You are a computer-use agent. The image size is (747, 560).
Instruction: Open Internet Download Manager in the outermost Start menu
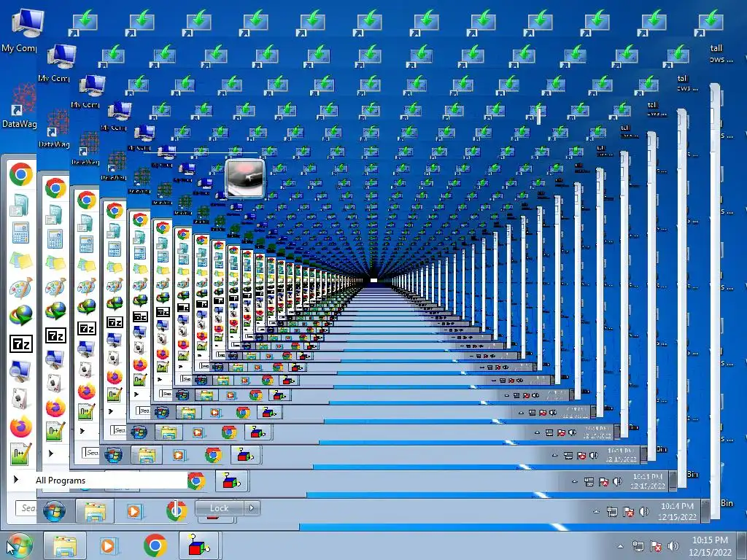[21, 315]
